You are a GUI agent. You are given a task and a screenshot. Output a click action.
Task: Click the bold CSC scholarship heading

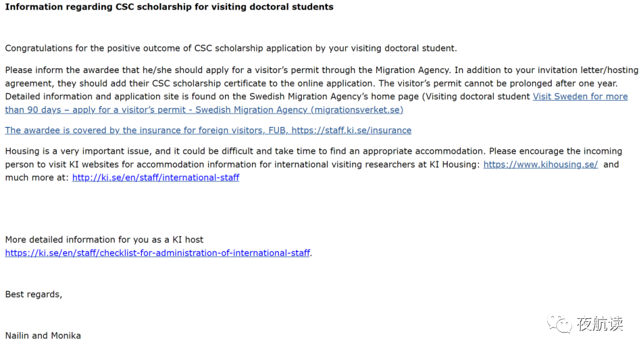(x=169, y=7)
